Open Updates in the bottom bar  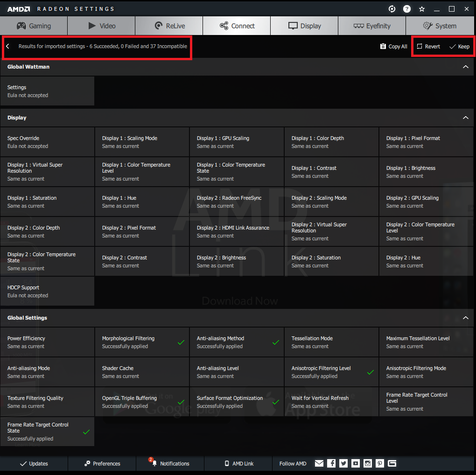34,463
